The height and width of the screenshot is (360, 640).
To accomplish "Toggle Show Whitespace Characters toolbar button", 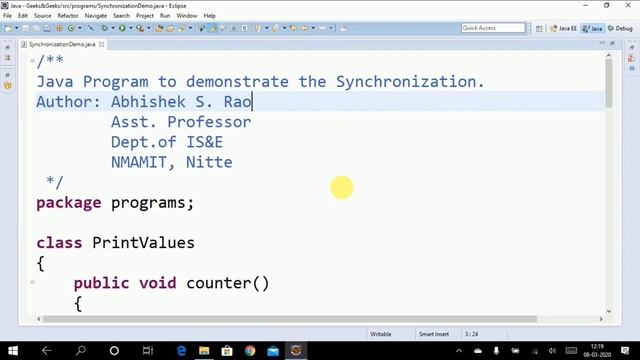I will point(244,28).
